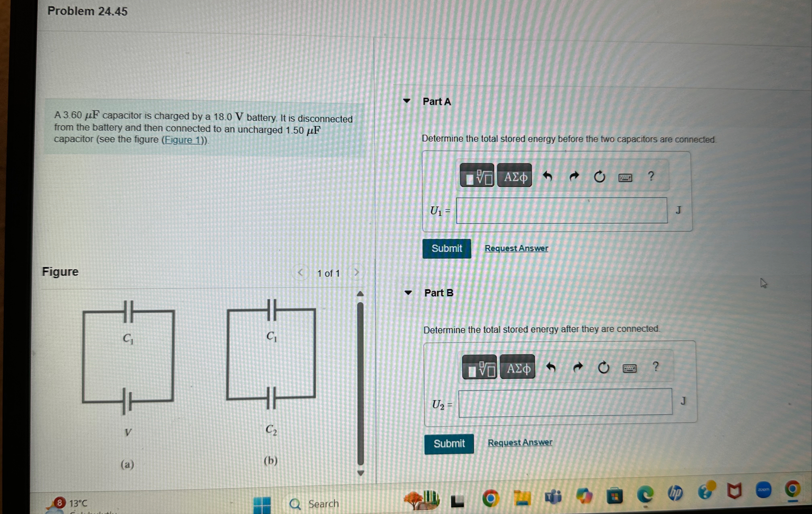Open Greek symbols palette in Part B
This screenshot has height=514, width=812.
coord(518,367)
